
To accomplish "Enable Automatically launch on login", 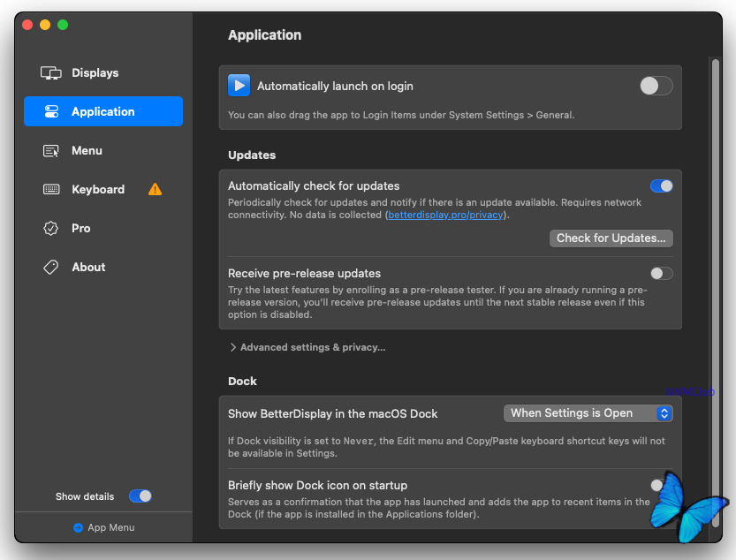I will coord(656,86).
